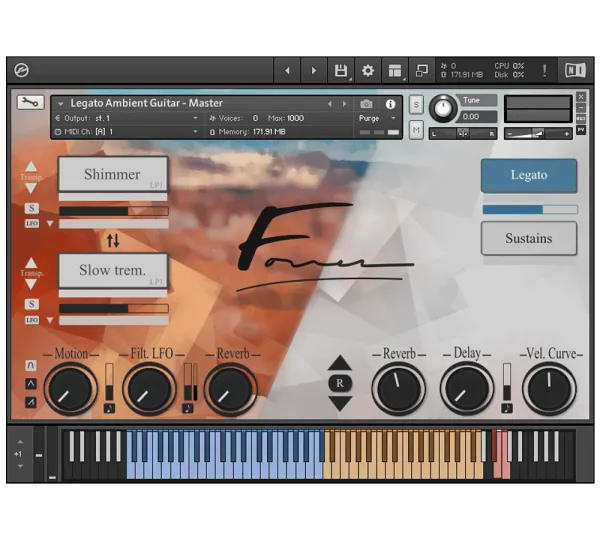Click the tempo sync note icon under Delay
The image size is (600, 540).
[x=506, y=408]
